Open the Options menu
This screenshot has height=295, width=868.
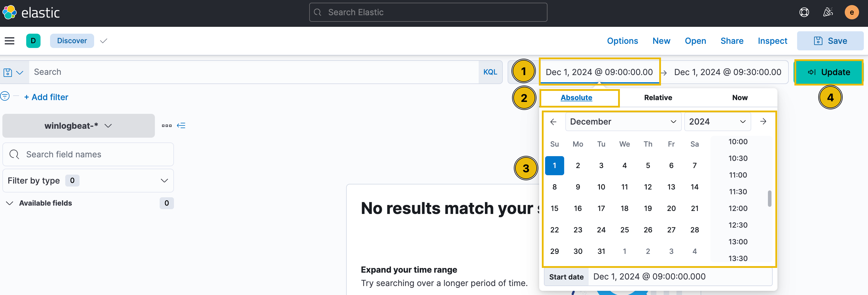pyautogui.click(x=622, y=41)
